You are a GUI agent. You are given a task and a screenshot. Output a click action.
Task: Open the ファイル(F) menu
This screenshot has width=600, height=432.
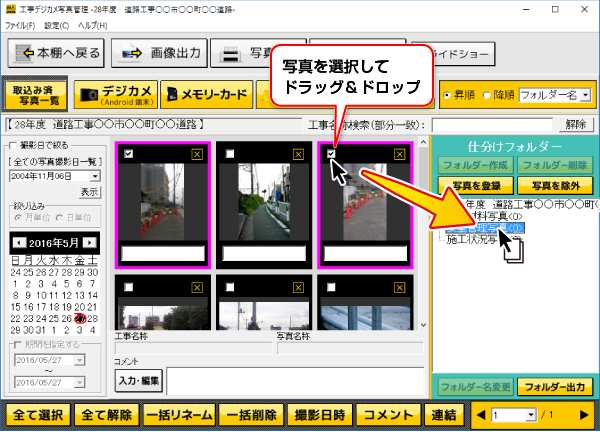20,26
